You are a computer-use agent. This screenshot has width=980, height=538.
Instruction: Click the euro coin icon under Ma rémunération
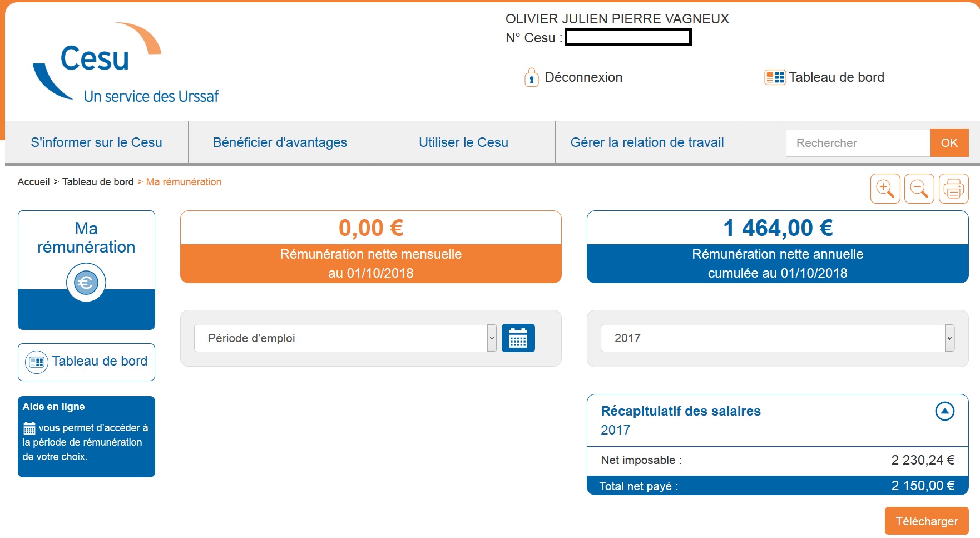(86, 283)
